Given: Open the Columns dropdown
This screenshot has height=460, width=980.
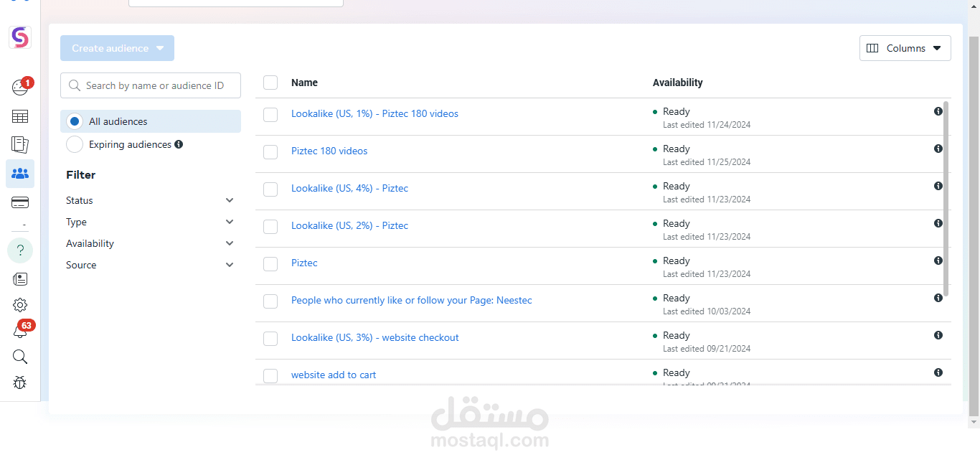Looking at the screenshot, I should (905, 48).
